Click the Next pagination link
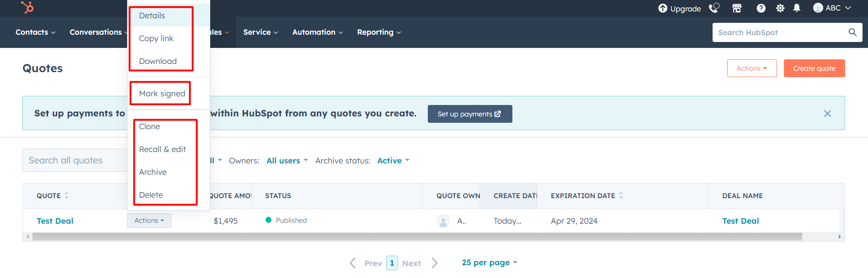 (411, 263)
